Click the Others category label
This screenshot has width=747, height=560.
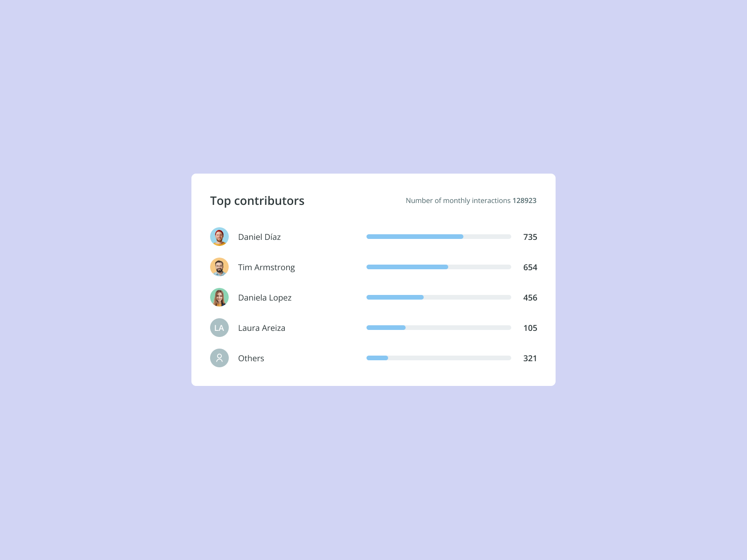point(251,358)
